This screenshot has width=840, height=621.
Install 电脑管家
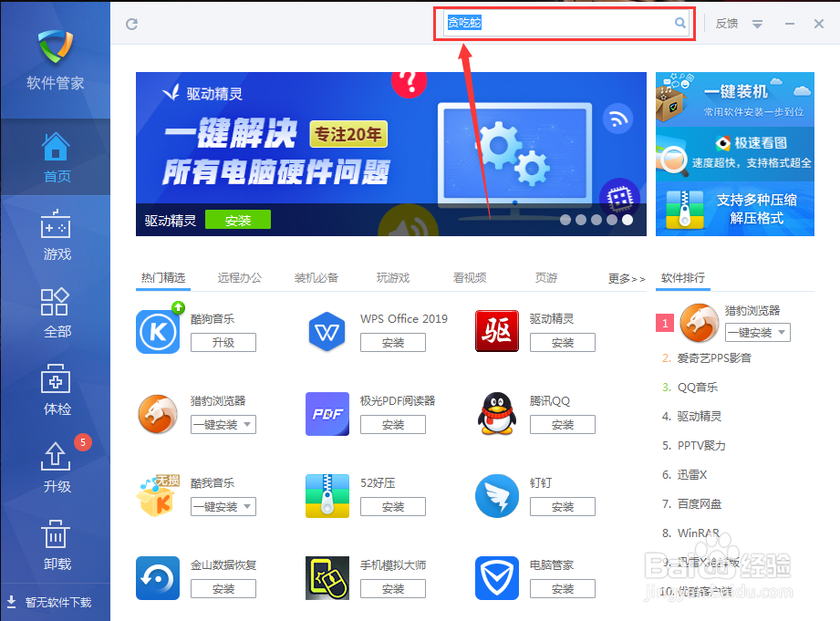[563, 588]
